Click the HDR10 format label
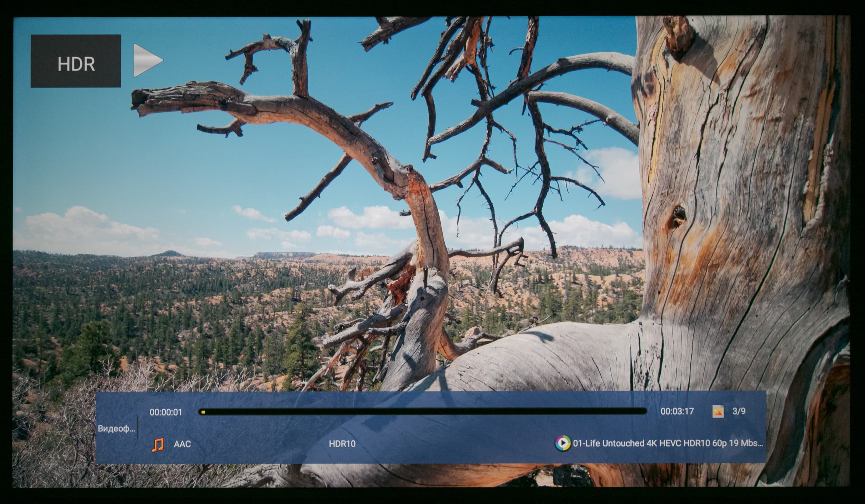 (342, 444)
